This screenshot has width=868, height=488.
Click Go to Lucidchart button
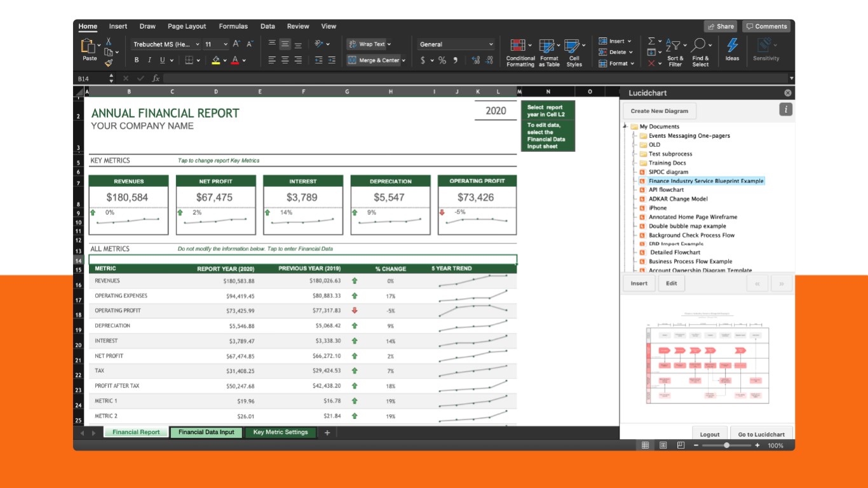[x=761, y=434]
